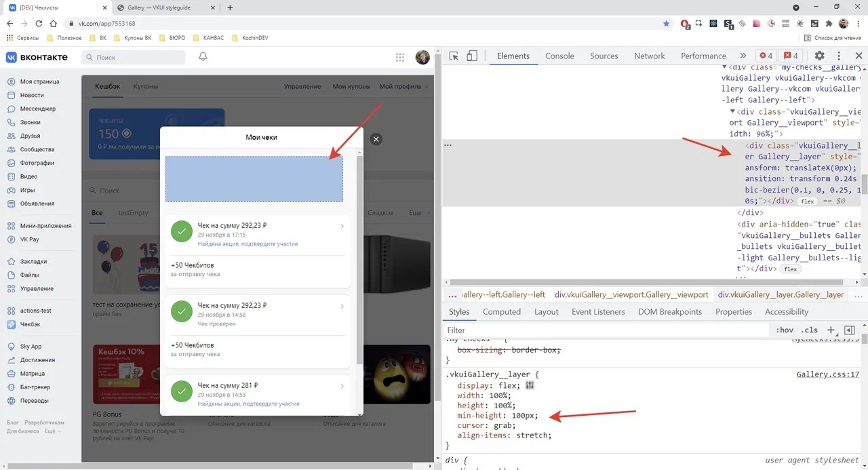Viewport: 868px width, 470px height.
Task: Switch to the Console tab
Action: pyautogui.click(x=559, y=56)
